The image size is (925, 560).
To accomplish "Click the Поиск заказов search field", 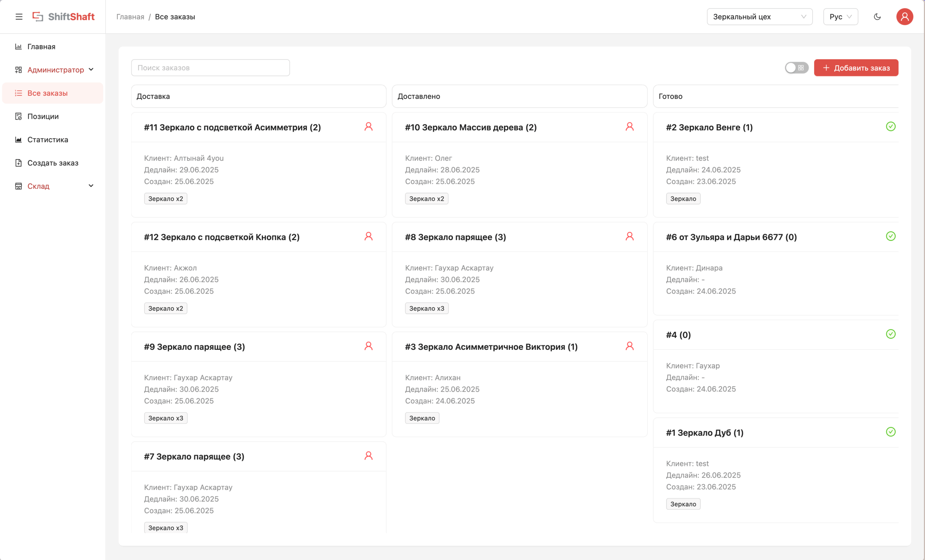I will [x=210, y=68].
